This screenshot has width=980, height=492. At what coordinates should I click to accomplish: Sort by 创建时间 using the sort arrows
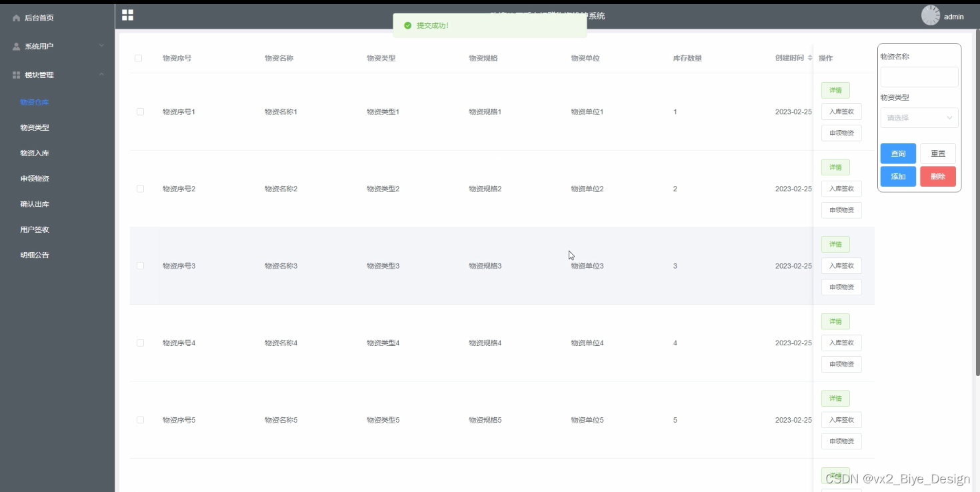(810, 58)
